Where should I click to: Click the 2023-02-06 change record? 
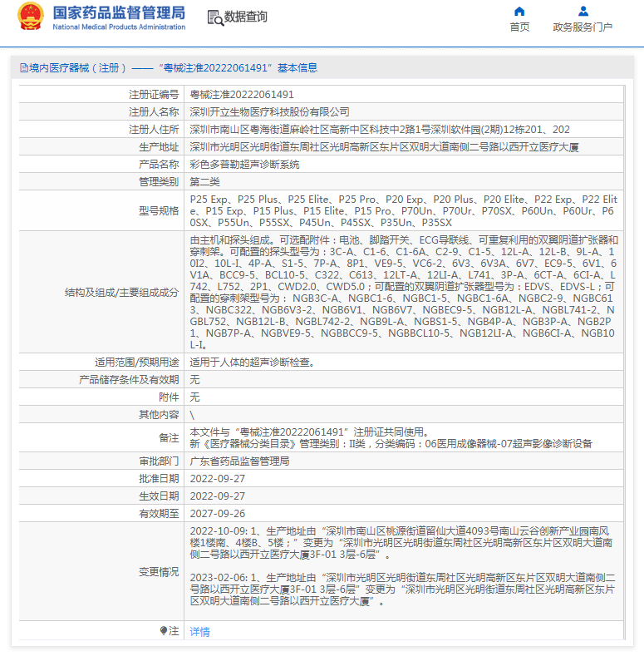tap(403, 589)
